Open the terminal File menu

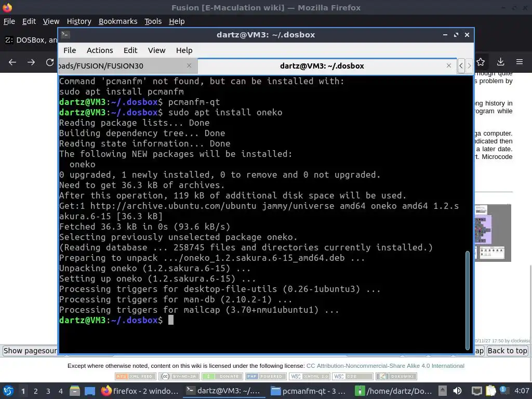(70, 50)
